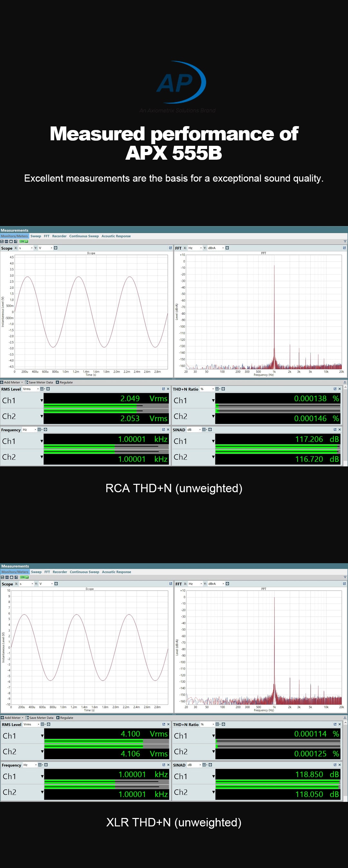Click second toolbar icon below tabs in upper window
Image resolution: width=348 pixels, height=868 pixels.
[x=6, y=241]
